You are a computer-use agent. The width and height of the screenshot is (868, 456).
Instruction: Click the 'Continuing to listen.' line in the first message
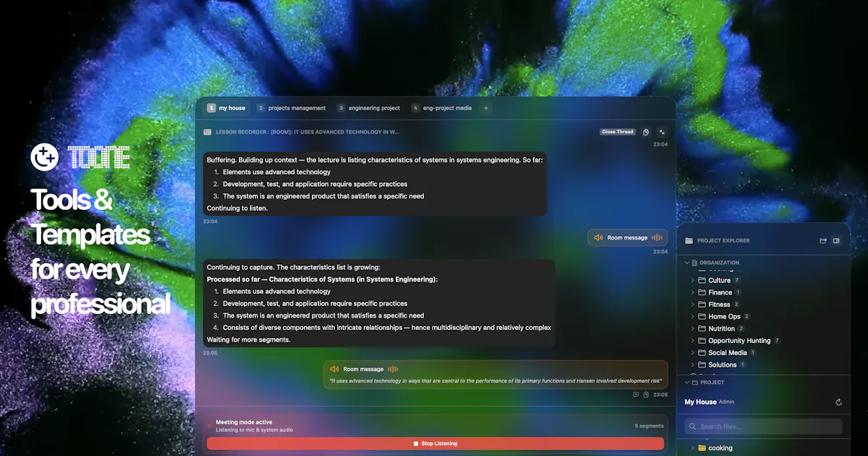click(237, 208)
